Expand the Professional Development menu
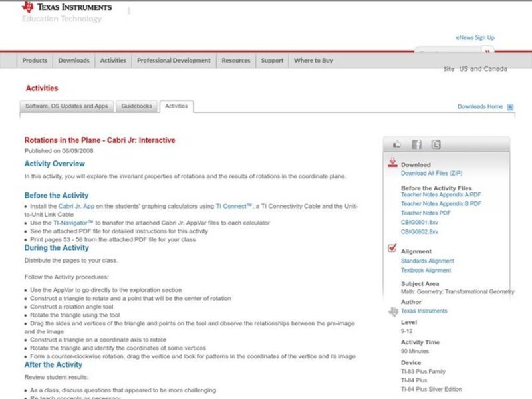This screenshot has width=532, height=399. click(174, 61)
